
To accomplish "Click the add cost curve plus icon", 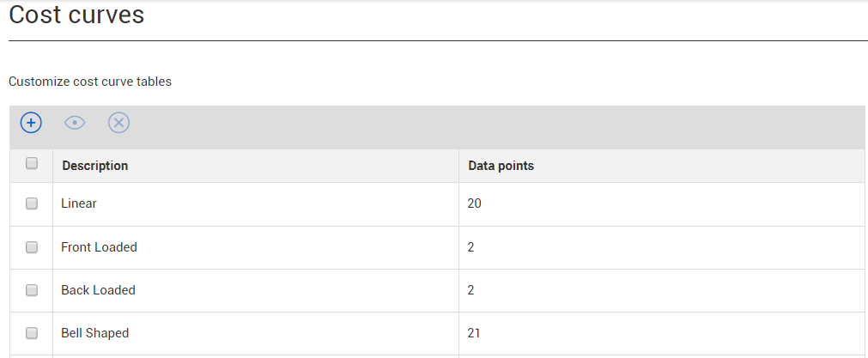I will pyautogui.click(x=31, y=123).
